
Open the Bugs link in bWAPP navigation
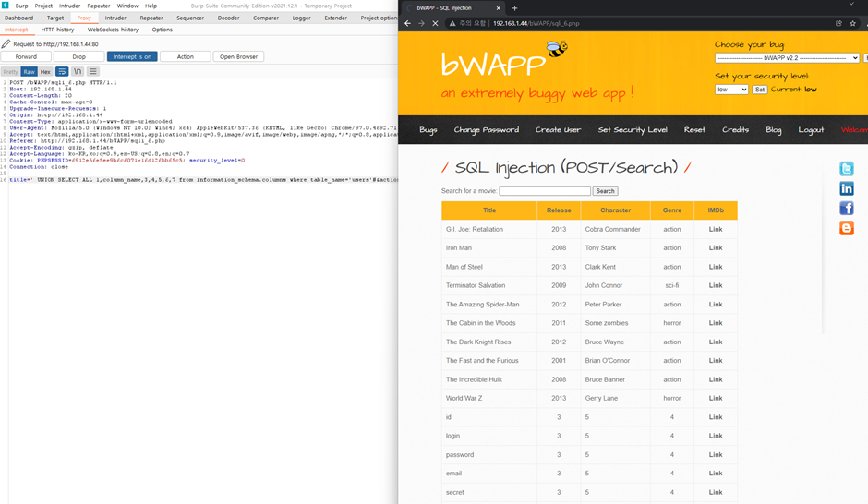click(428, 130)
